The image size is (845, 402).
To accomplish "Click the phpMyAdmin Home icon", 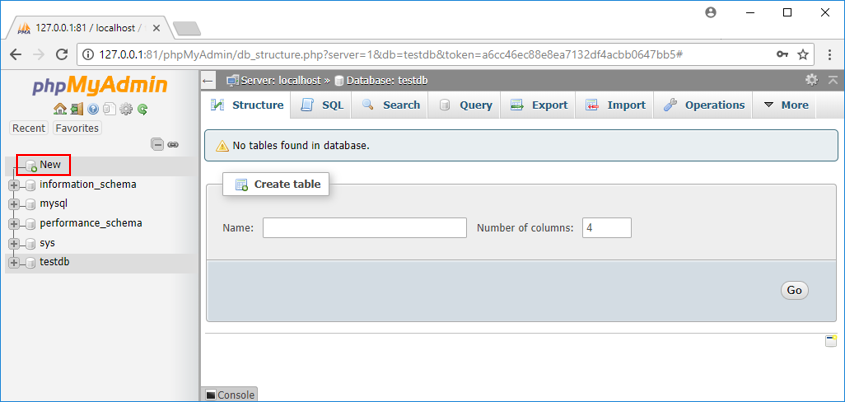I will 60,109.
